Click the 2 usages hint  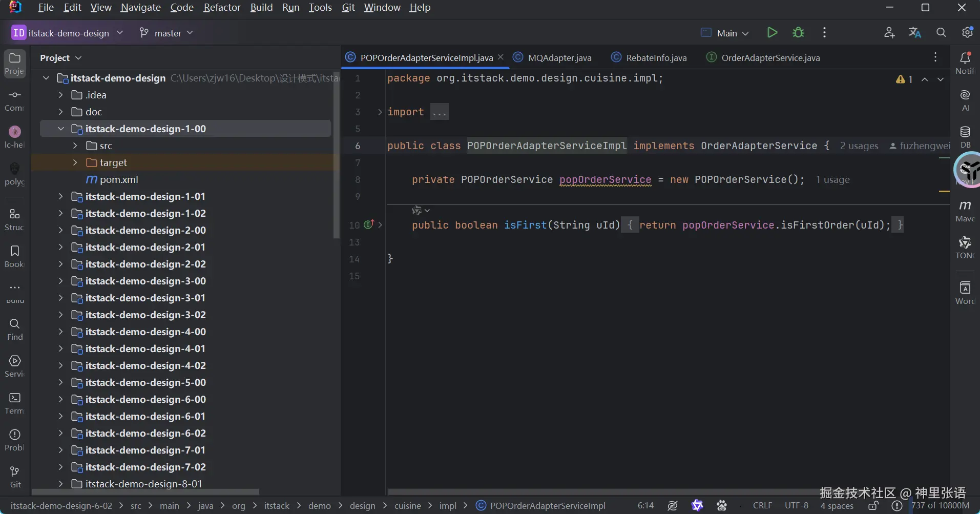[859, 146]
